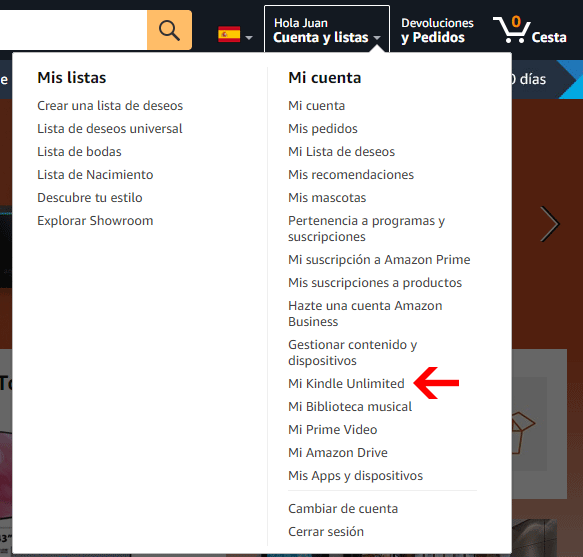583x557 pixels.
Task: View Mis recomendaciones
Action: tap(351, 175)
